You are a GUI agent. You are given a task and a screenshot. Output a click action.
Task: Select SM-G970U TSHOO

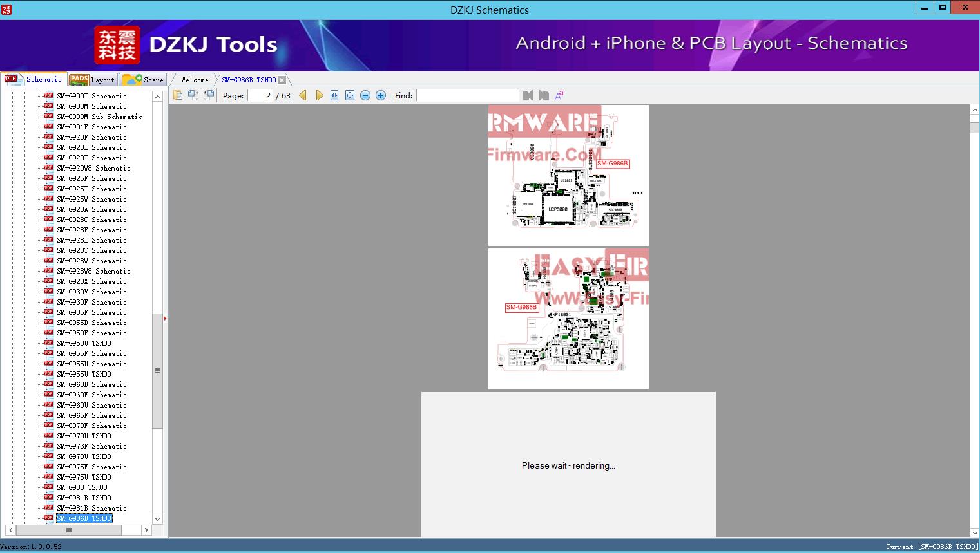(x=84, y=436)
